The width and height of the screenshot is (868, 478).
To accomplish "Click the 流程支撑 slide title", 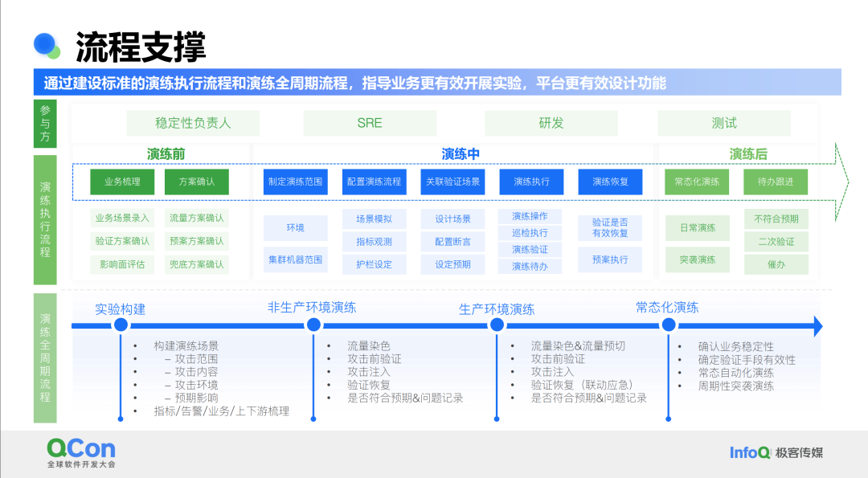I will pos(141,47).
